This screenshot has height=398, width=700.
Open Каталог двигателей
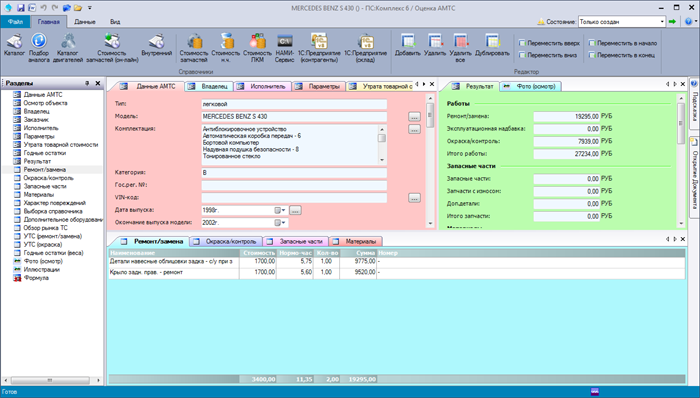click(68, 47)
